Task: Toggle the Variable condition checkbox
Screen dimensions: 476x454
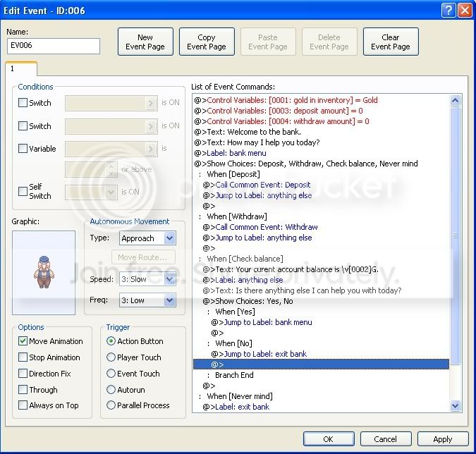Action: (x=23, y=149)
